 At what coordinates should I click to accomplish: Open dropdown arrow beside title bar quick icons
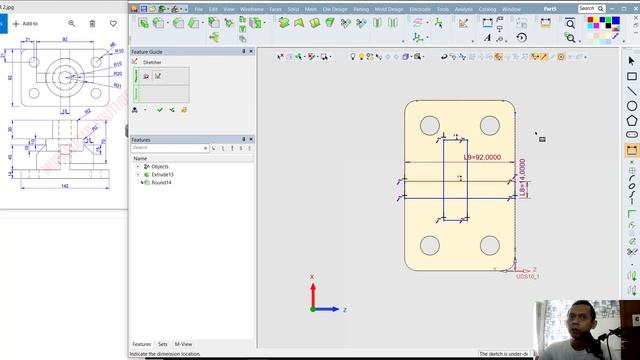pos(186,9)
